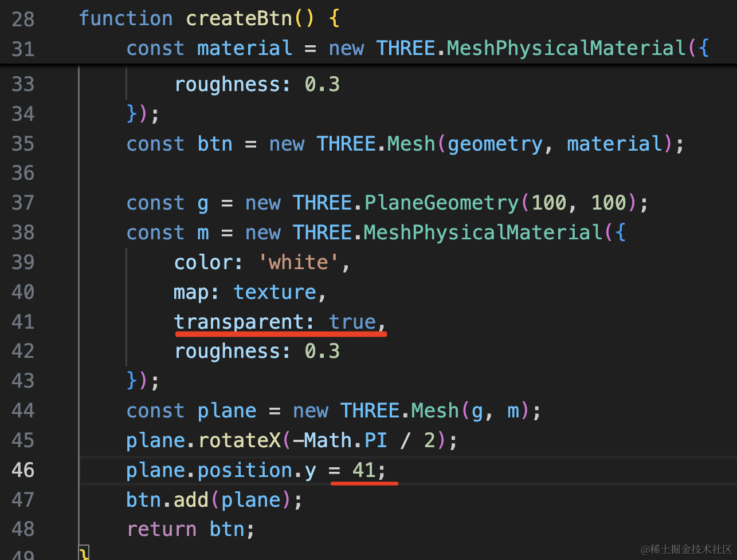Click the position property on line 46

coord(245,471)
